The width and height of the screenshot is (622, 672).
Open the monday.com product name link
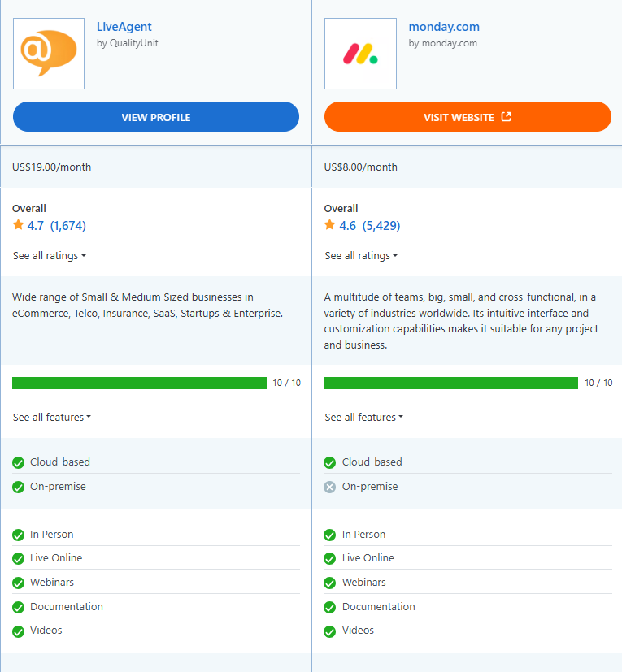coord(444,26)
